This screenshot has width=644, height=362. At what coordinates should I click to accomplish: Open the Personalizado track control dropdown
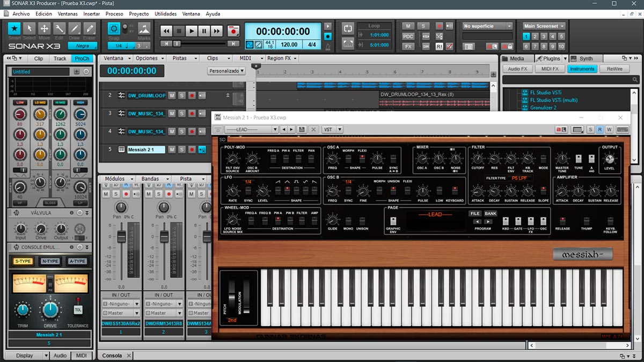pos(226,71)
